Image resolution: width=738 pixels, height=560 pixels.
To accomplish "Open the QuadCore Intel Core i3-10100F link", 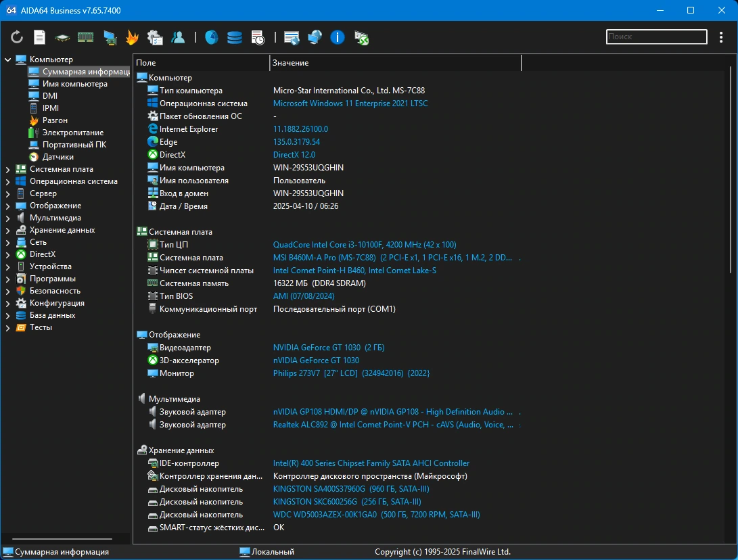I will click(365, 245).
